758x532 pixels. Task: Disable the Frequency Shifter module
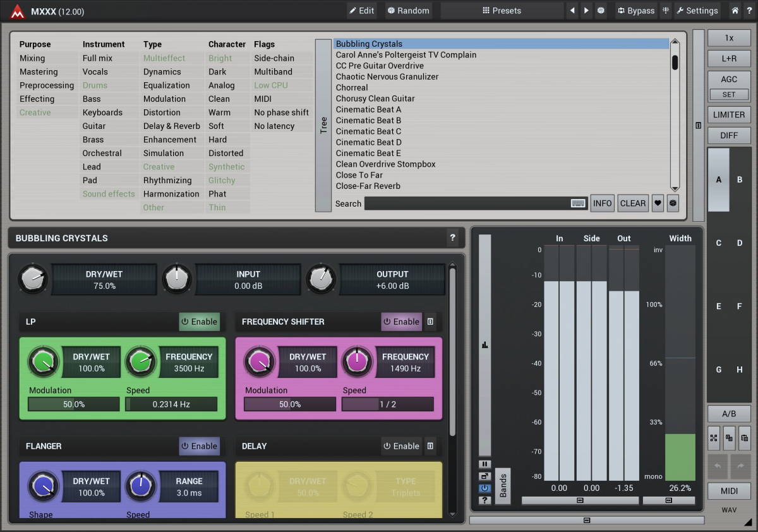click(x=401, y=322)
